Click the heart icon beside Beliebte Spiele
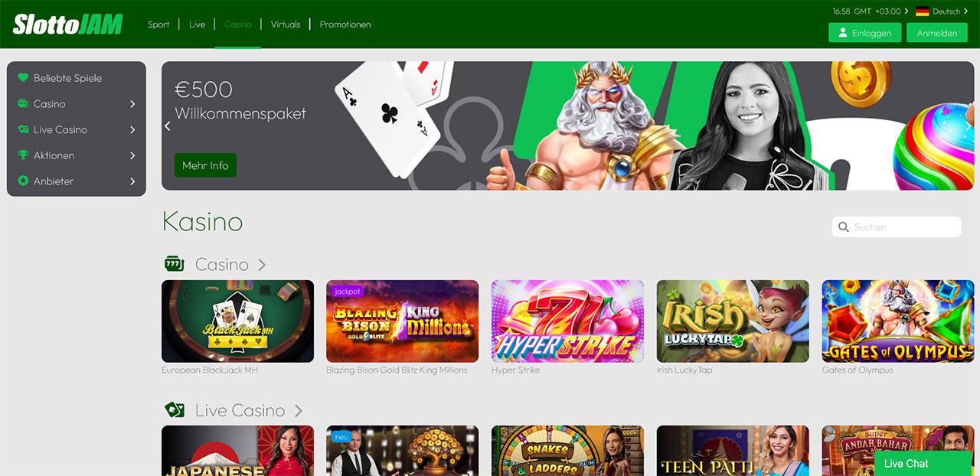Screen dimensions: 980x476 23,78
